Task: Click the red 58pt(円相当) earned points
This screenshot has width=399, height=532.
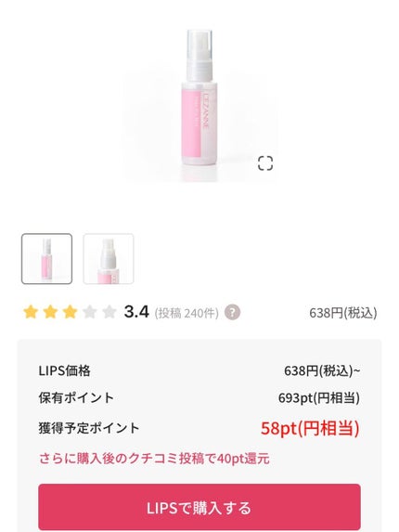Action: click(x=310, y=428)
